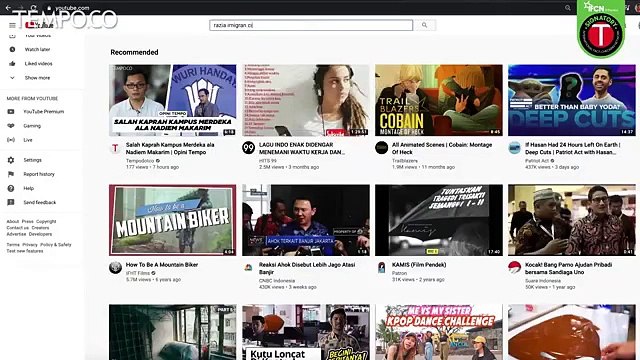Open CNBC Indonesia channel name link
Screen dimensions: 640x360
[x=277, y=281]
